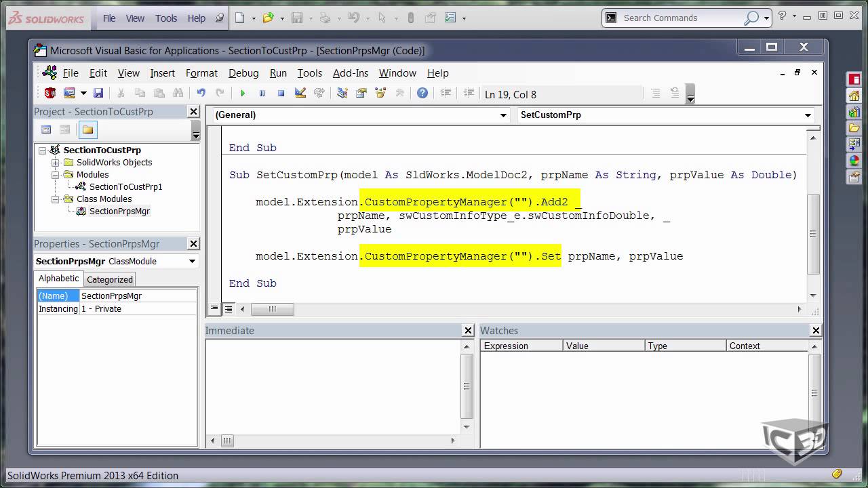Toggle Design Mode icon

[x=300, y=94]
